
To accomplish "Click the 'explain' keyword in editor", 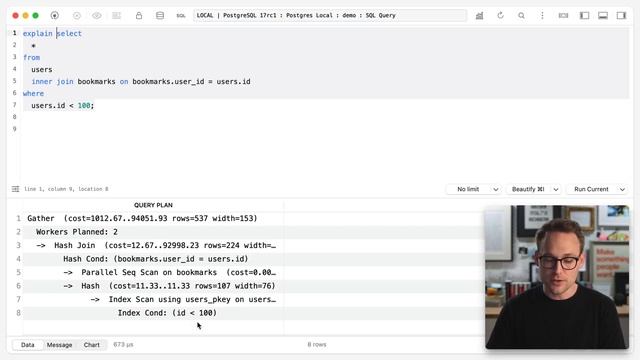I will [x=38, y=33].
